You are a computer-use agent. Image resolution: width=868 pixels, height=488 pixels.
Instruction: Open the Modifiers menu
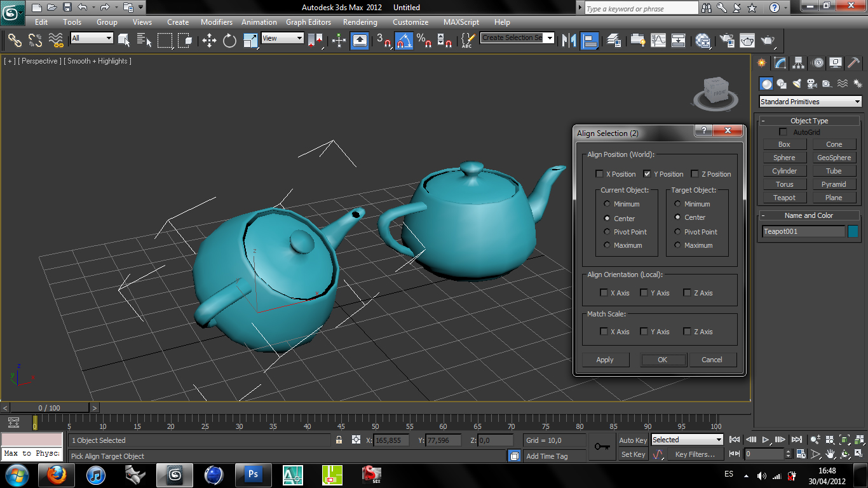(x=217, y=22)
